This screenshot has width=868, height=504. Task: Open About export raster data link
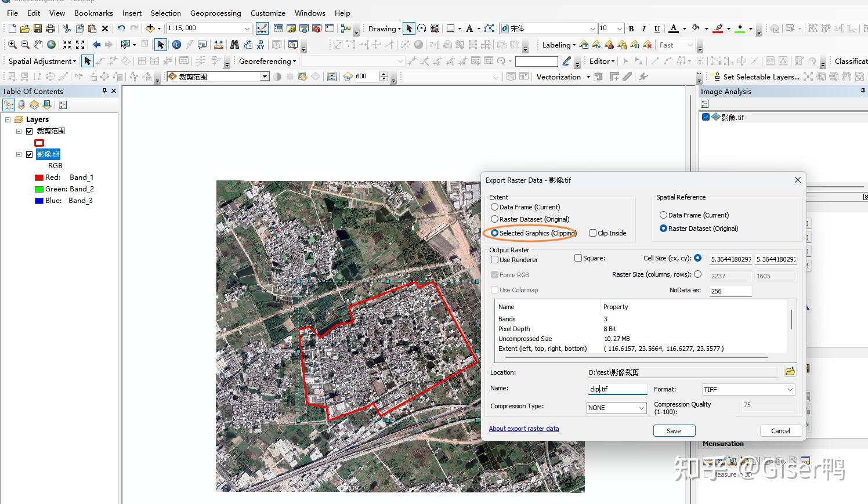tap(523, 429)
